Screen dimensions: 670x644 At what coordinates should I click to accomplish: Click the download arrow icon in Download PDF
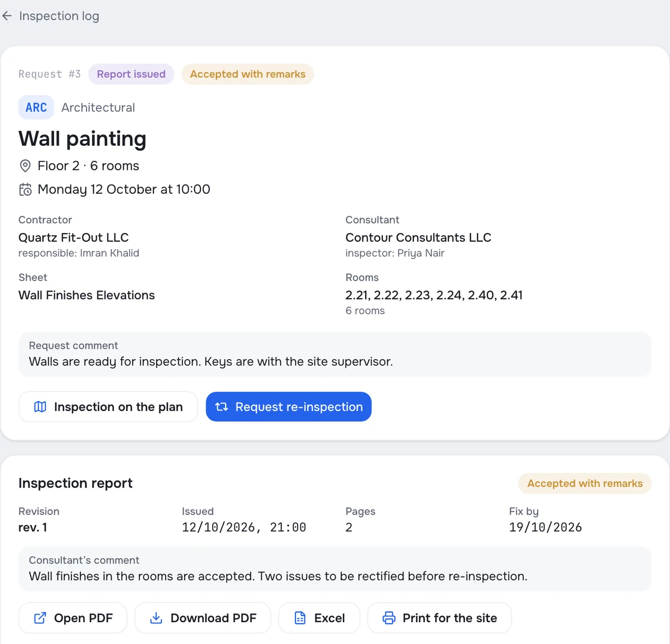[x=156, y=618]
